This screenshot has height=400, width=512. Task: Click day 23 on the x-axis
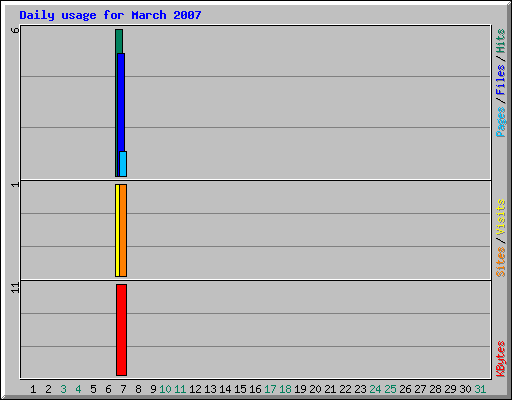tap(360, 389)
